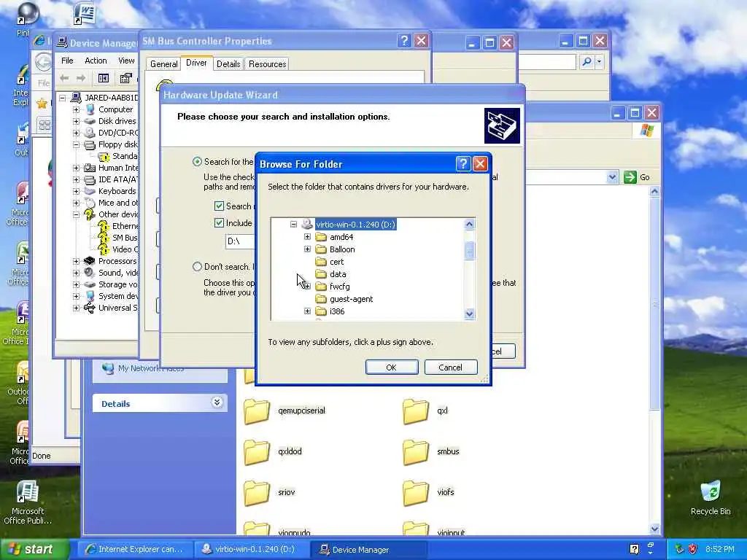
Task: Expand the Balloon folder node
Action: [307, 249]
